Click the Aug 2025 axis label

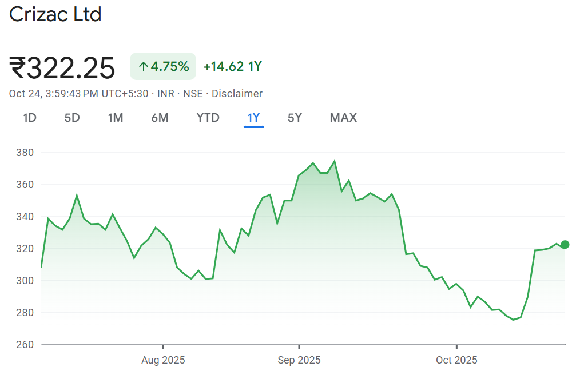pos(163,360)
